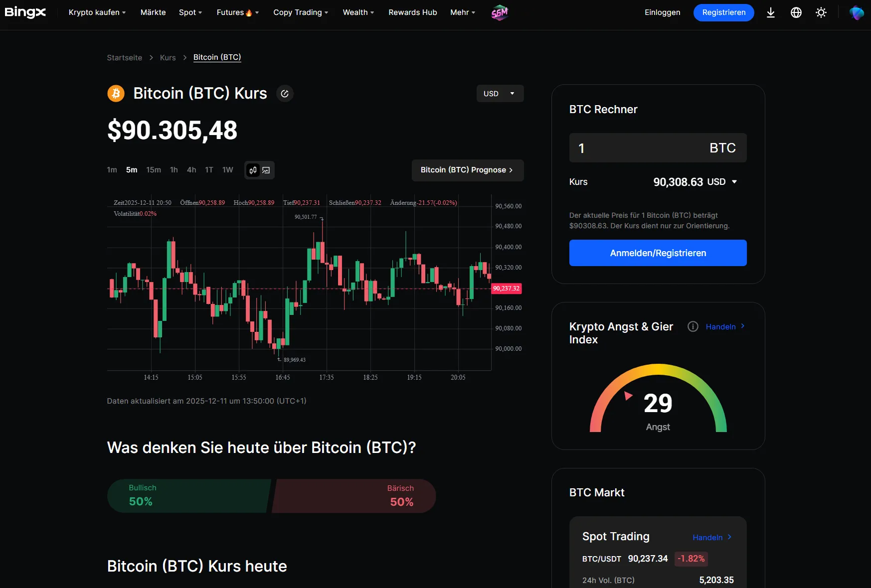Select the 1m chart interval
This screenshot has width=871, height=588.
[112, 170]
